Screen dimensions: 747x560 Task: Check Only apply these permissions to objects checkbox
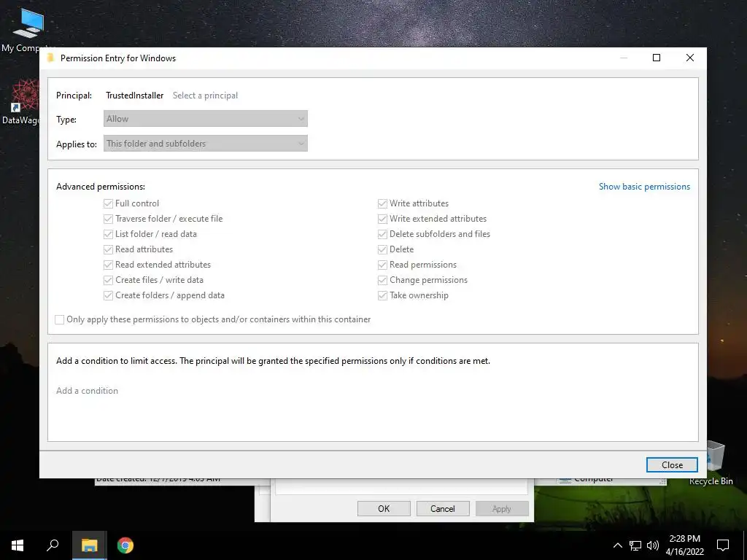pyautogui.click(x=60, y=319)
